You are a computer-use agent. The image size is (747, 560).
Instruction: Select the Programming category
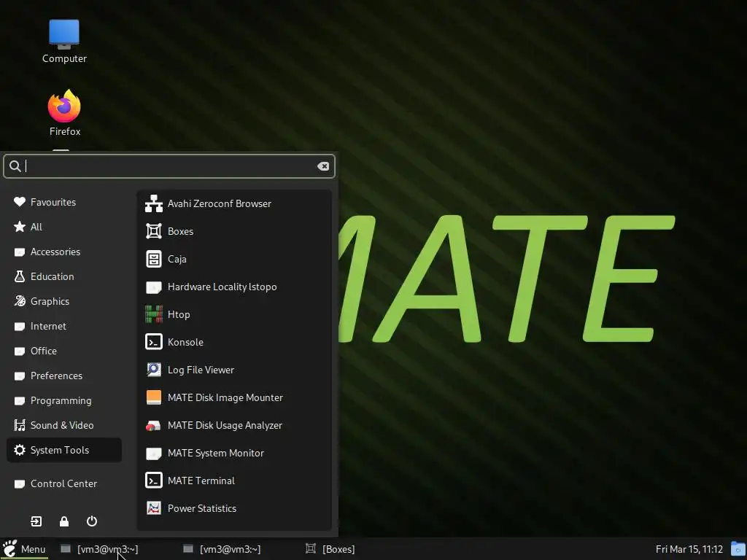coord(64,400)
